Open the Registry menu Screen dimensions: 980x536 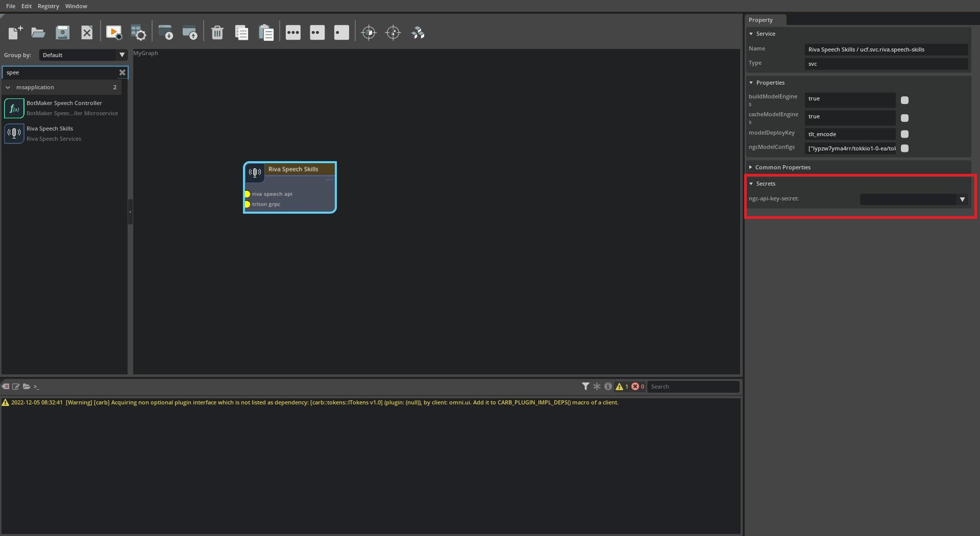[x=48, y=6]
